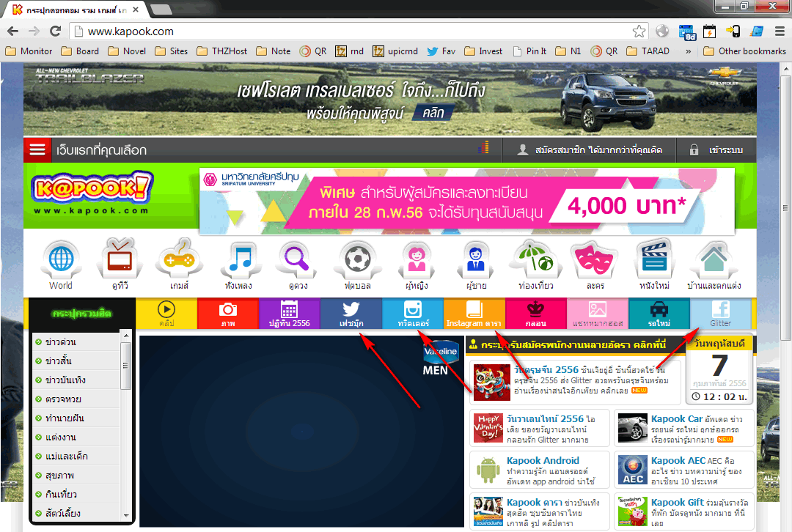
Task: Click Sripatum University 4,000 บาท banner
Action: tap(467, 202)
